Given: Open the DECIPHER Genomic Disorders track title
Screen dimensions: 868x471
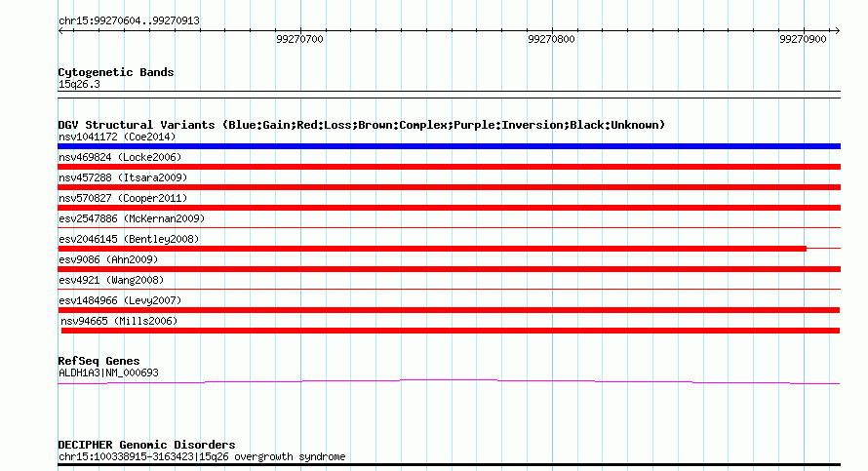Looking at the screenshot, I should (146, 445).
